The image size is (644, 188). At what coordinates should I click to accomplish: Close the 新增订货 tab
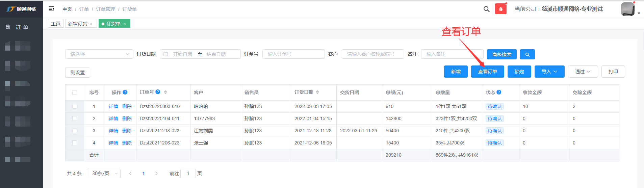point(91,24)
